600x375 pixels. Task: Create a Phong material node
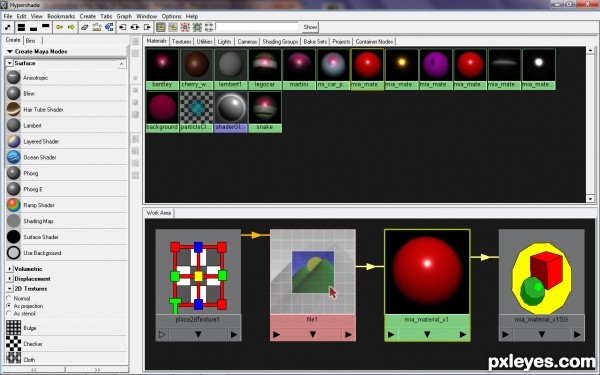click(66, 173)
